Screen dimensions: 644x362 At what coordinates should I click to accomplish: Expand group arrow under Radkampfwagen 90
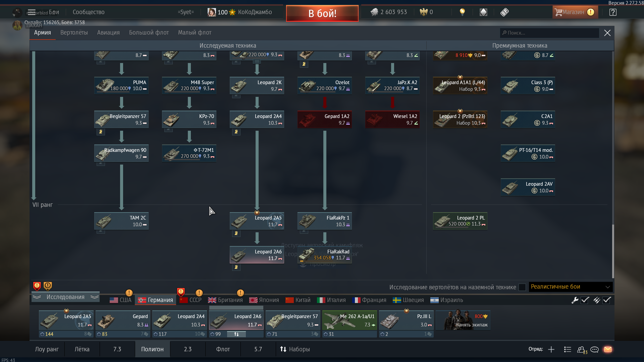pos(101,164)
